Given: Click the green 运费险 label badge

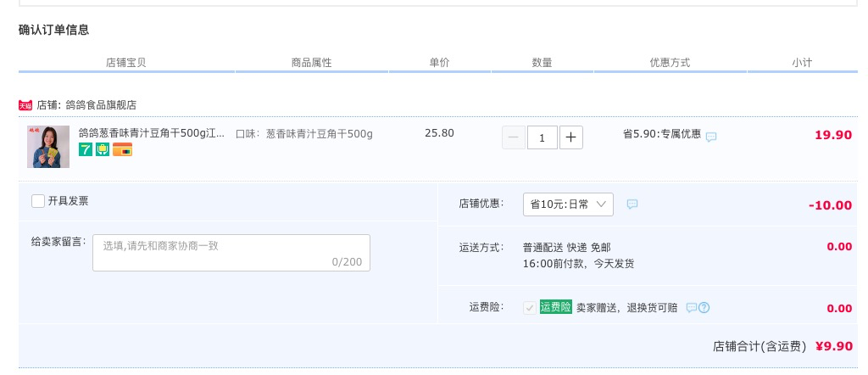Looking at the screenshot, I should coord(556,307).
